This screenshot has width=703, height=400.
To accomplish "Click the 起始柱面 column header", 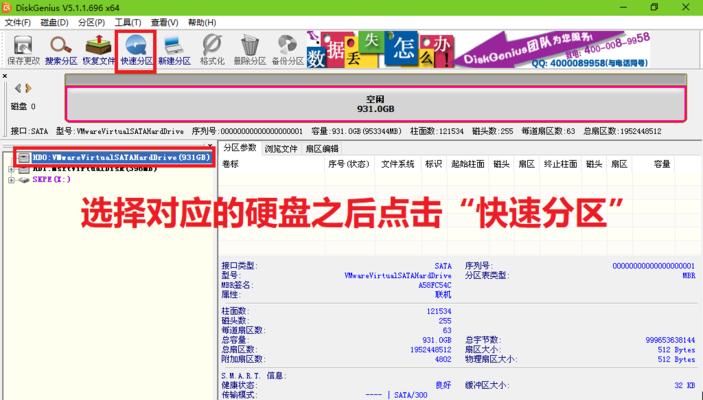I will pyautogui.click(x=468, y=164).
